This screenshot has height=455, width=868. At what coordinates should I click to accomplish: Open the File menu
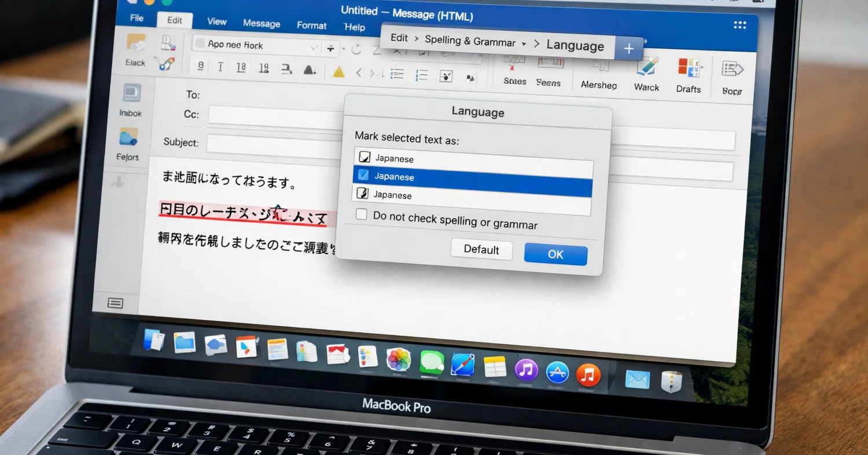[x=137, y=18]
